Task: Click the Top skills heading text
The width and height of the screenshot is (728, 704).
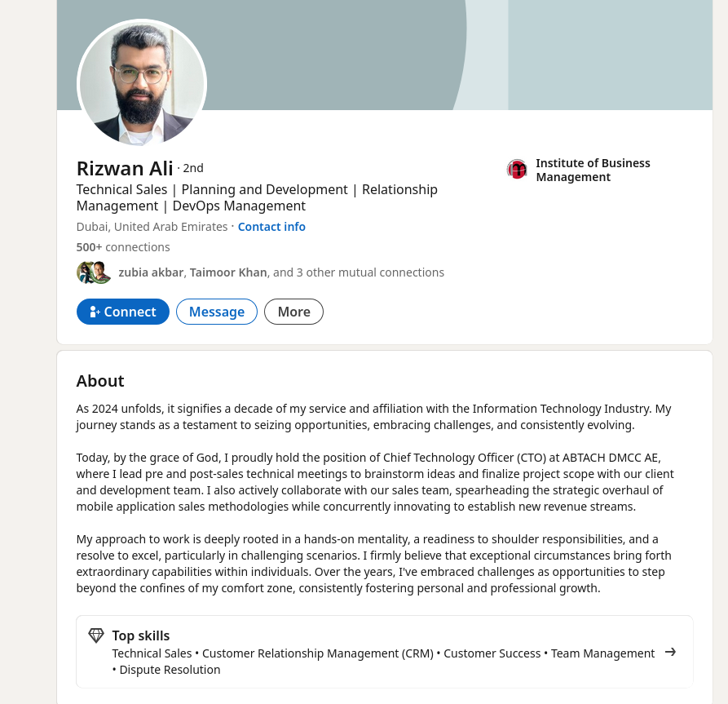Action: [141, 635]
